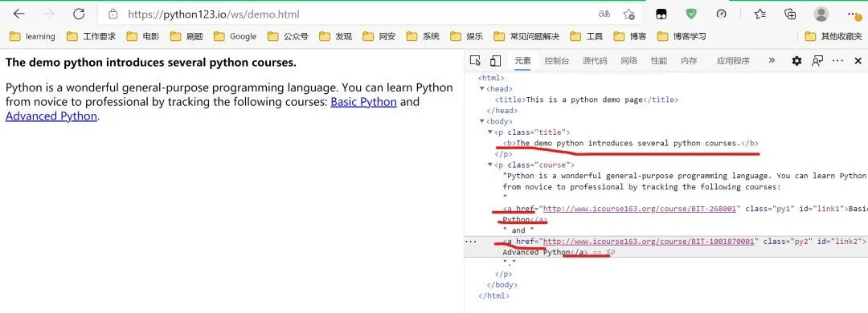Switch to the 控制台 tab
868x313 pixels.
coord(556,61)
